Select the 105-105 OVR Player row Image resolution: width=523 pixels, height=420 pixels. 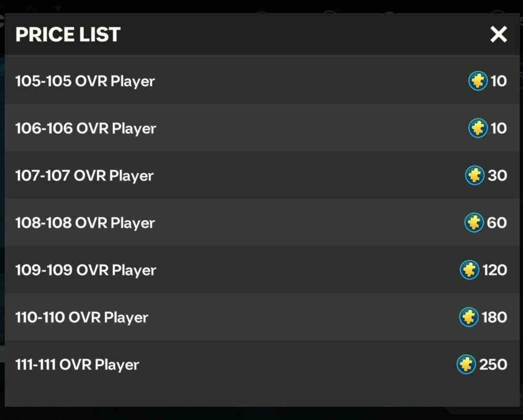click(x=262, y=81)
